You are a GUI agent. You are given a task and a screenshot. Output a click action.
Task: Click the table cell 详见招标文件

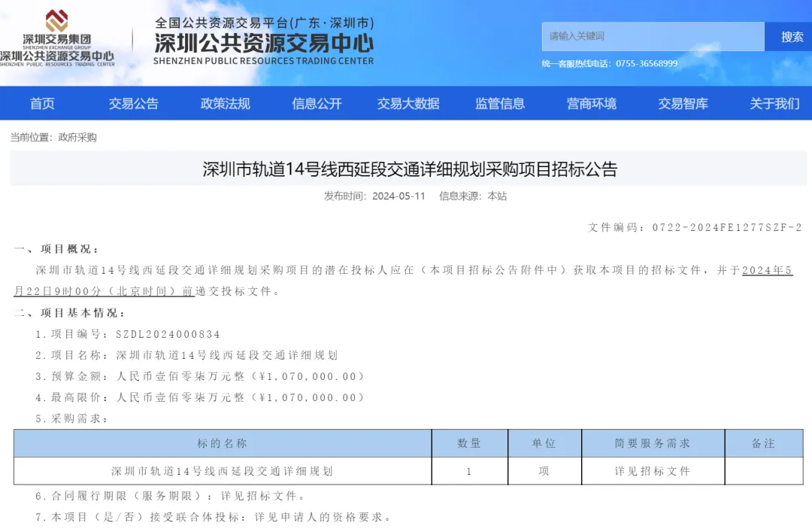653,471
